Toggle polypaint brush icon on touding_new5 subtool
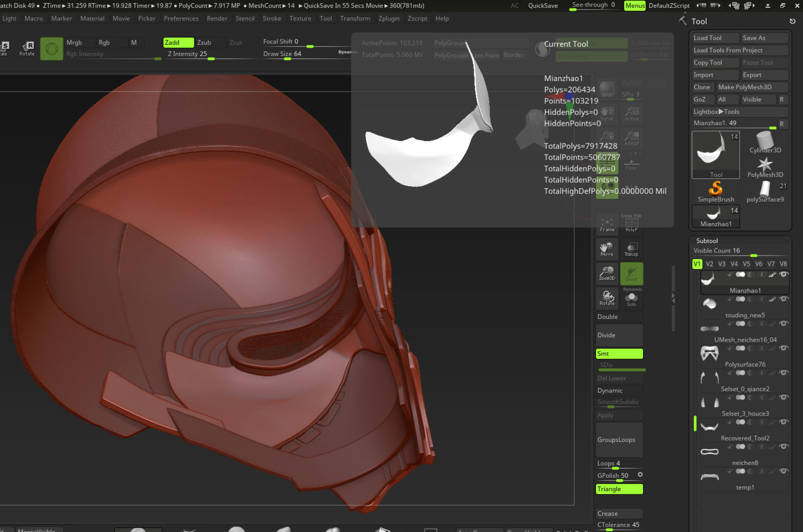The image size is (803, 532). pyautogui.click(x=772, y=299)
